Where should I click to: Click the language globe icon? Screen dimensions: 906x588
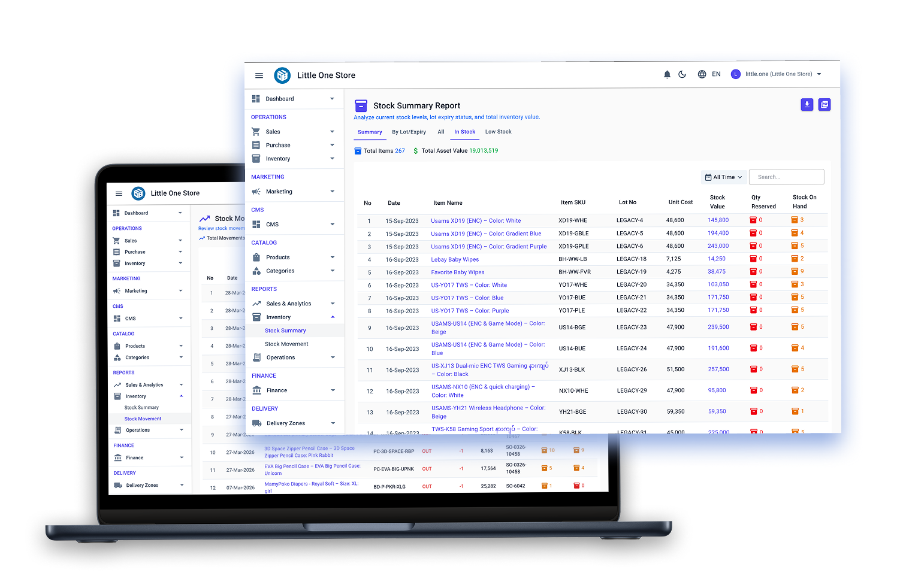coord(702,74)
